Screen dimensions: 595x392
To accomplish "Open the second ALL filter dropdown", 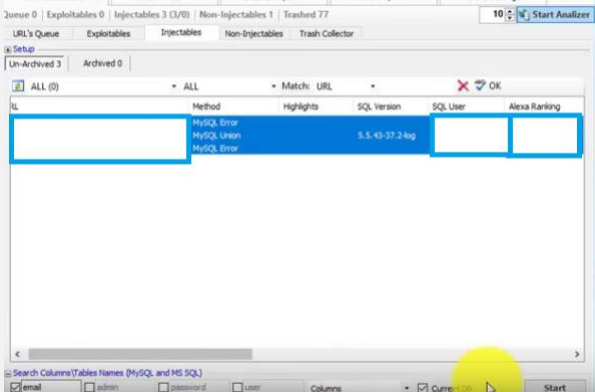I will [273, 87].
